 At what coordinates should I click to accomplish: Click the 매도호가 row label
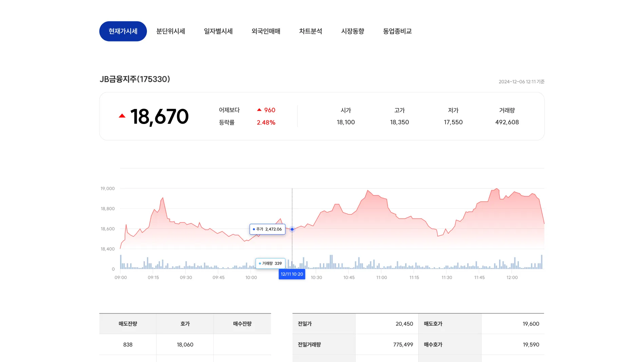coord(433,324)
